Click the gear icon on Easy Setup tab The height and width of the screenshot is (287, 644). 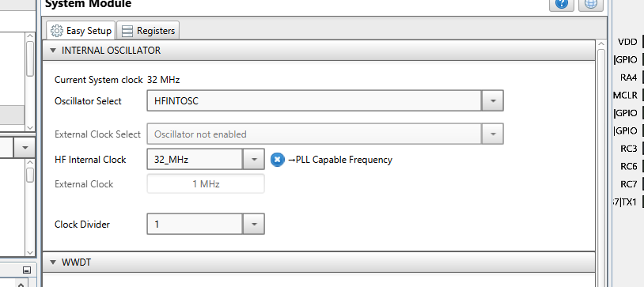(x=57, y=31)
